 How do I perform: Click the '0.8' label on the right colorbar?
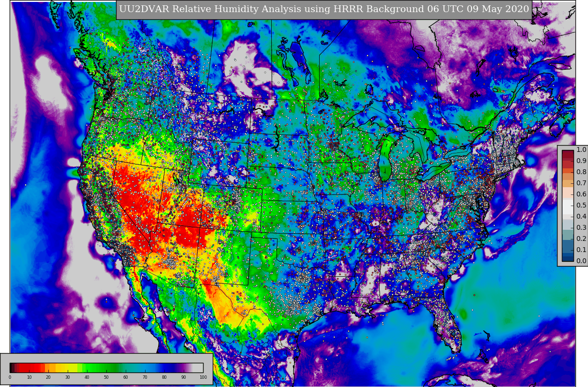pyautogui.click(x=581, y=172)
